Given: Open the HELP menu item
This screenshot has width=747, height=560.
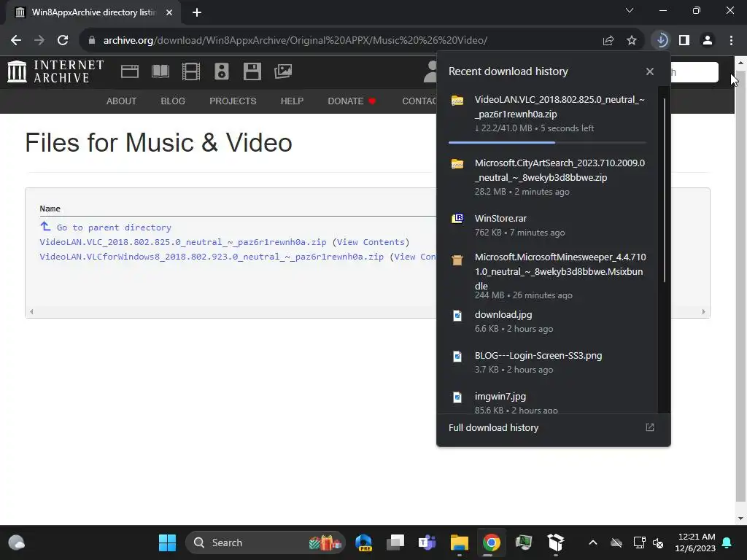Looking at the screenshot, I should point(292,101).
